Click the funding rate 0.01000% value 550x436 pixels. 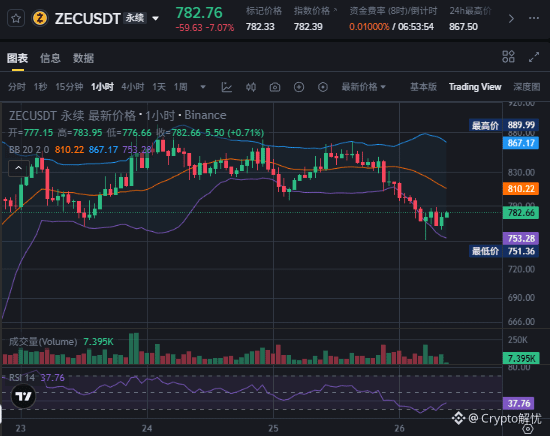(369, 27)
